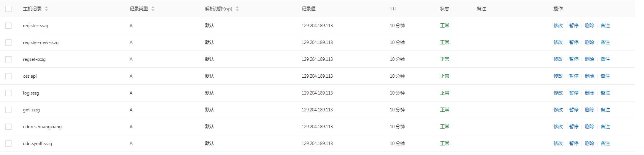The image size is (644, 155).
Task: Delete the cdnres.huangxiang record
Action: (589, 127)
